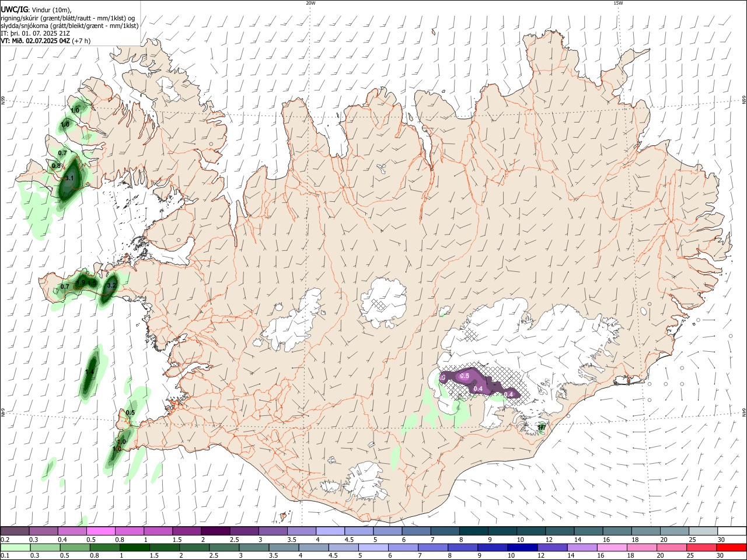The width and height of the screenshot is (747, 560).
Task: Click the bright red swatch ending the bottom legend
Action: click(732, 548)
